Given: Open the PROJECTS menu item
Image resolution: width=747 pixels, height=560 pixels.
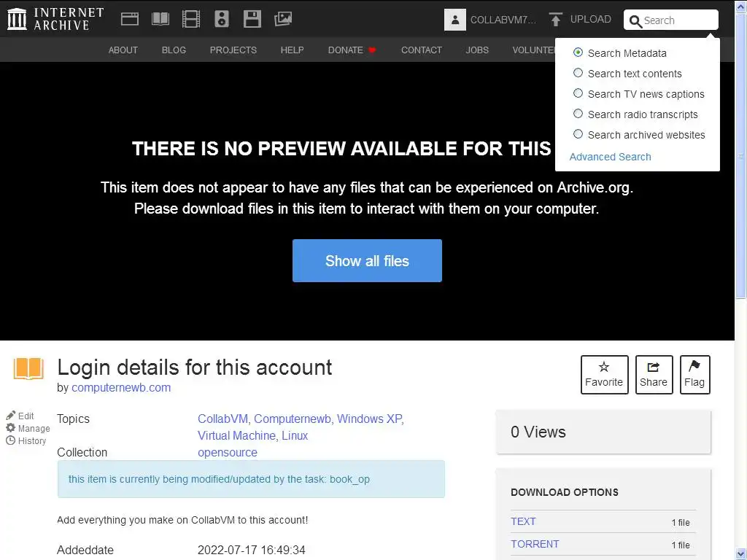Looking at the screenshot, I should pos(233,50).
